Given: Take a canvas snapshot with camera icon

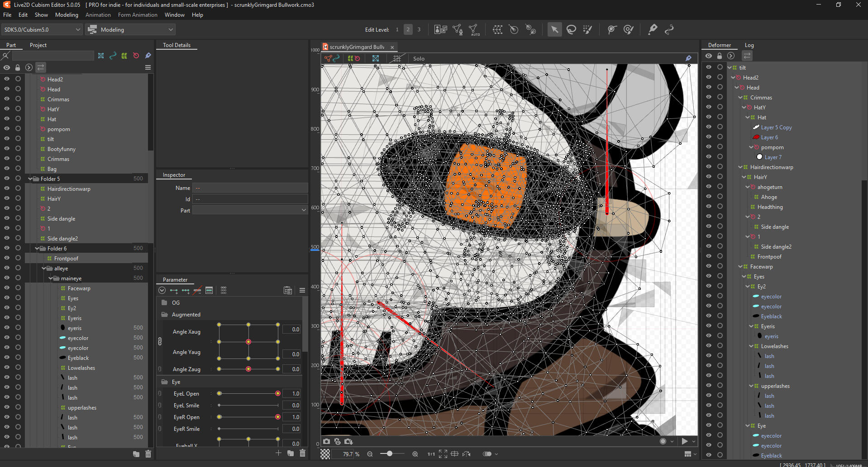Looking at the screenshot, I should 326,441.
